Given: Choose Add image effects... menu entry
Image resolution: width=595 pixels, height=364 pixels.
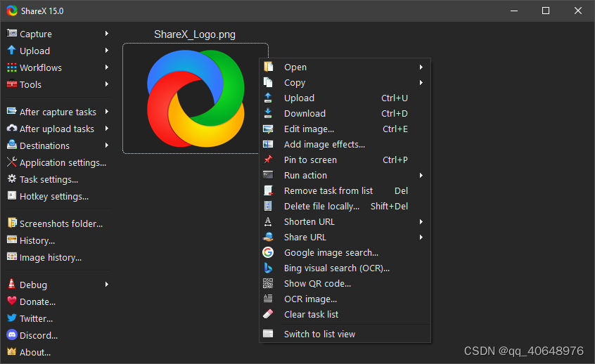Looking at the screenshot, I should (345, 145).
